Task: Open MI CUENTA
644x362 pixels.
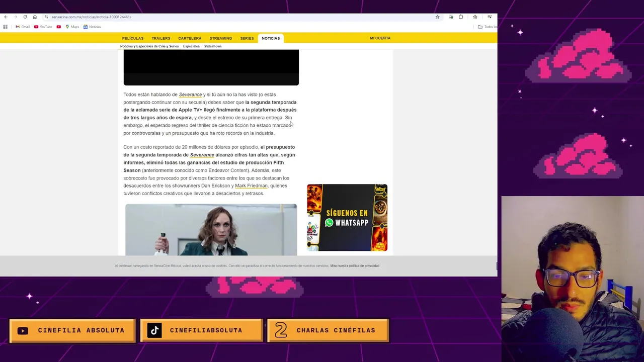Action: (380, 38)
